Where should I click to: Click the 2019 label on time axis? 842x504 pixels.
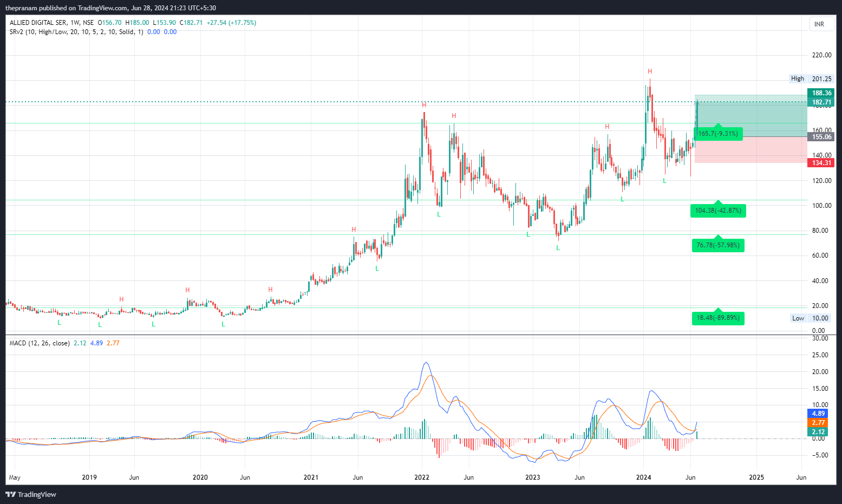pyautogui.click(x=89, y=477)
